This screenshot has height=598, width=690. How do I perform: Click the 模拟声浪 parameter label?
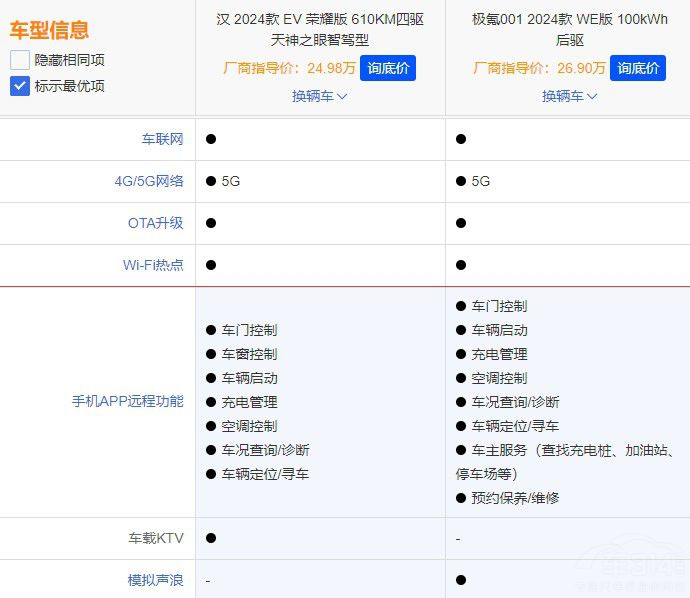pyautogui.click(x=155, y=580)
